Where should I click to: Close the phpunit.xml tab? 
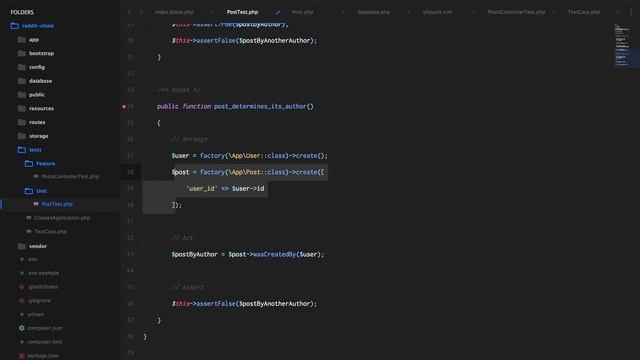pos(473,12)
